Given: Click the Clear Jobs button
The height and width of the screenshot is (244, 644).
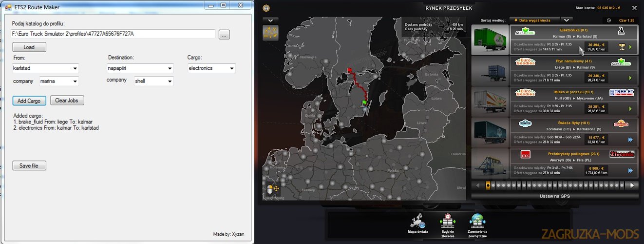Looking at the screenshot, I should [x=67, y=101].
